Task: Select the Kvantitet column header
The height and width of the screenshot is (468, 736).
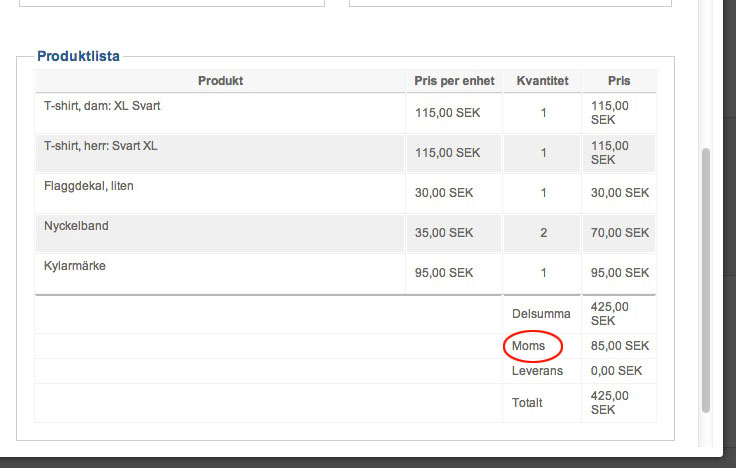Action: tap(542, 81)
